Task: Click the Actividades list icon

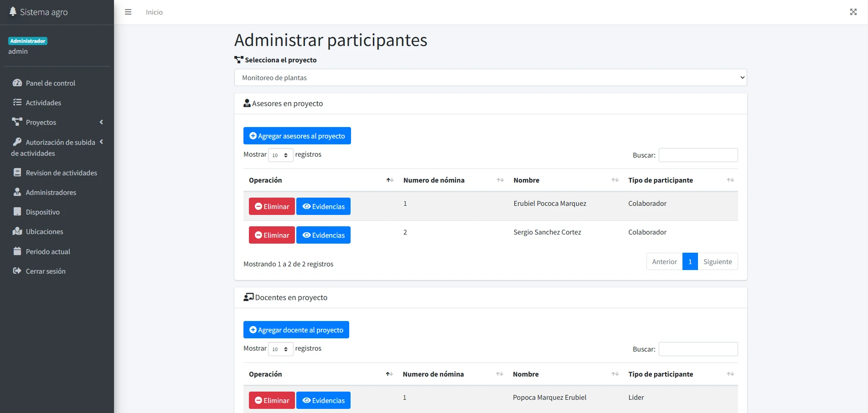Action: coord(17,102)
